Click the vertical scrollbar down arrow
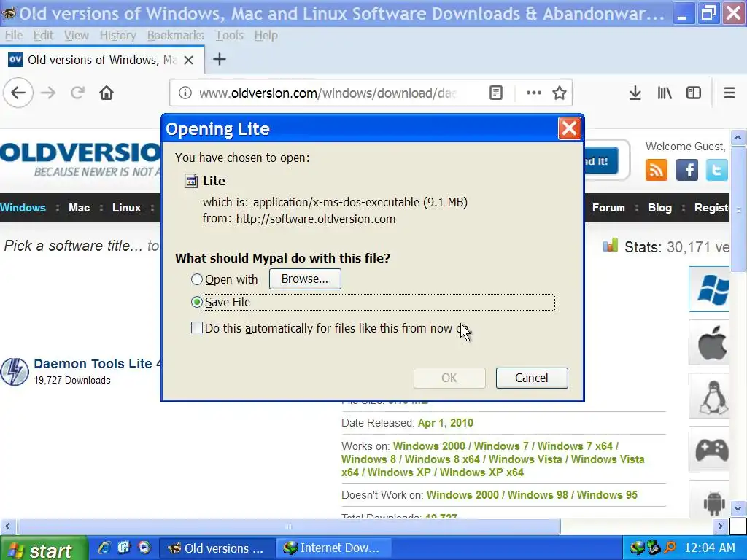This screenshot has width=747, height=560. click(x=738, y=508)
